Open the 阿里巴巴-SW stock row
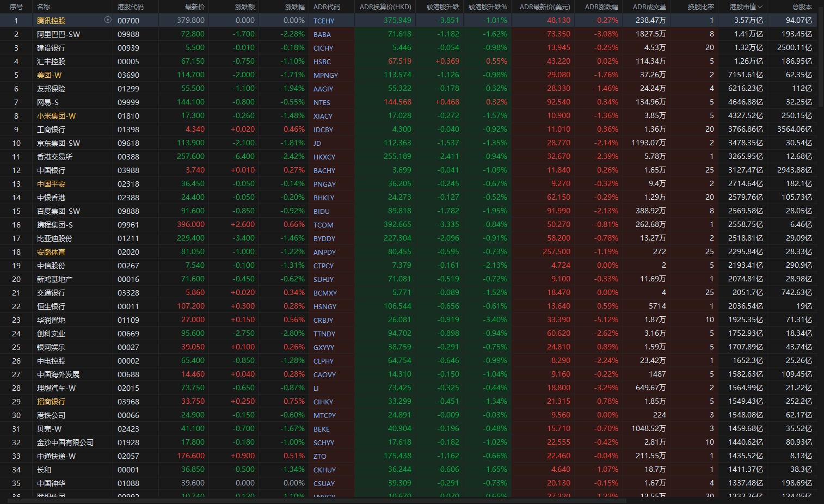This screenshot has height=504, width=824. (58, 34)
